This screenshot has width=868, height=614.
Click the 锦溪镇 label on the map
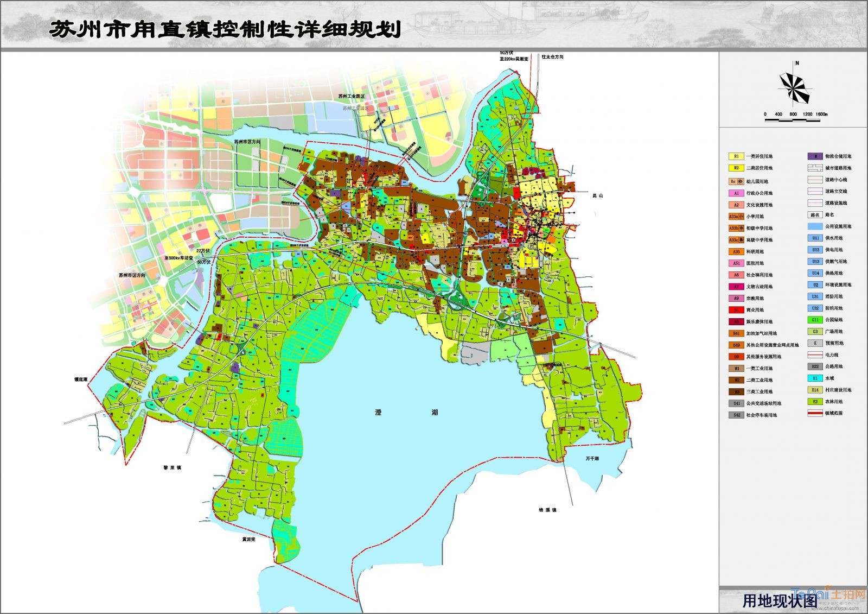pyautogui.click(x=547, y=510)
